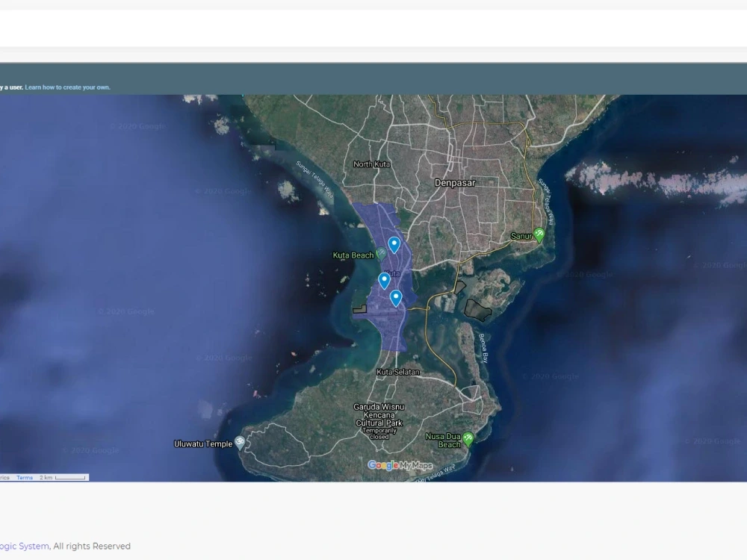Screen dimensions: 747x560
Task: Click the green Sanur beach marker
Action: click(539, 234)
